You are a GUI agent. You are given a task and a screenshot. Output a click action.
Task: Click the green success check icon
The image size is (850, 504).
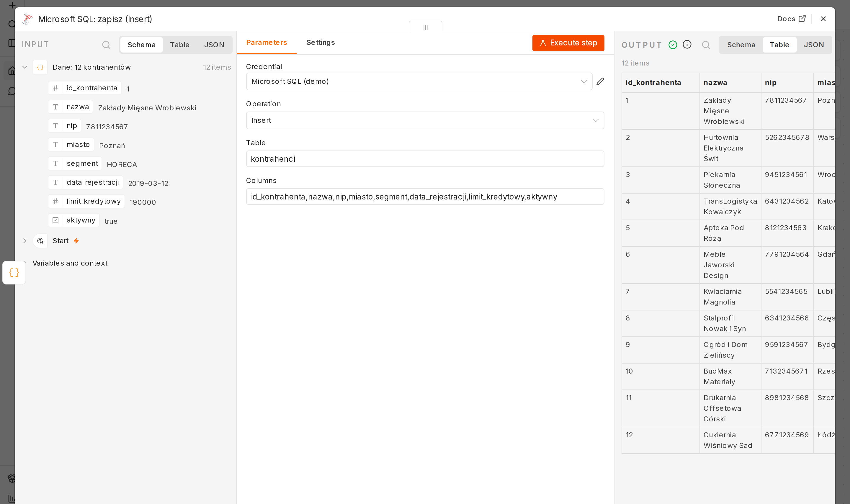point(672,45)
